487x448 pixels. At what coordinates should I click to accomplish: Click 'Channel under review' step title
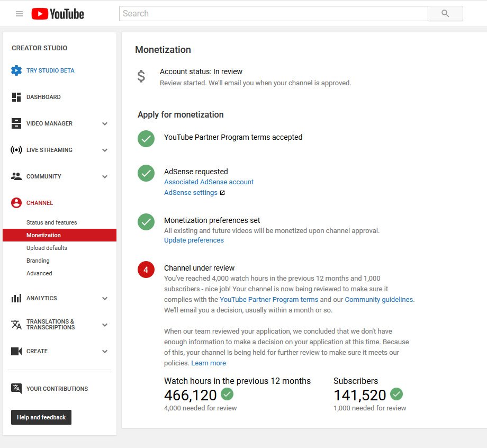[199, 268]
